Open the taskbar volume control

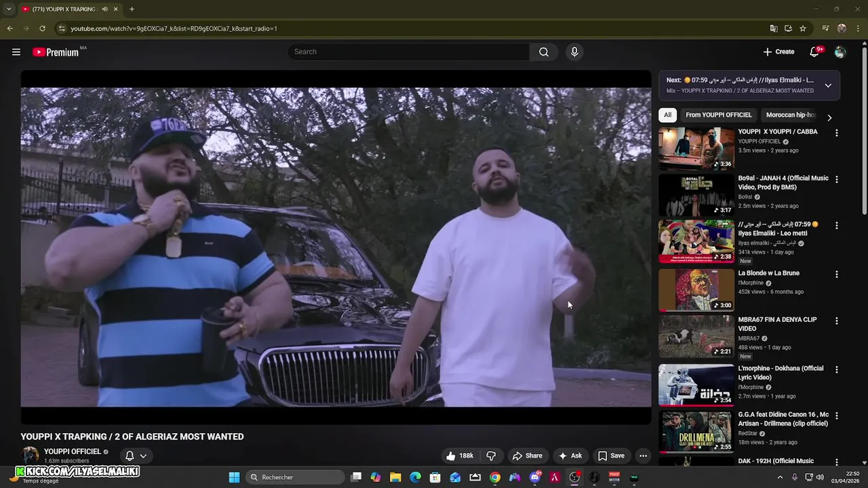pyautogui.click(x=821, y=477)
